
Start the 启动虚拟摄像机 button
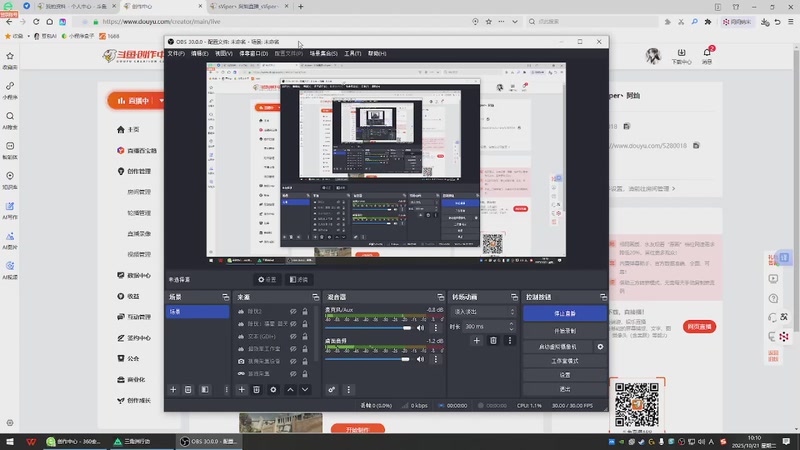558,346
